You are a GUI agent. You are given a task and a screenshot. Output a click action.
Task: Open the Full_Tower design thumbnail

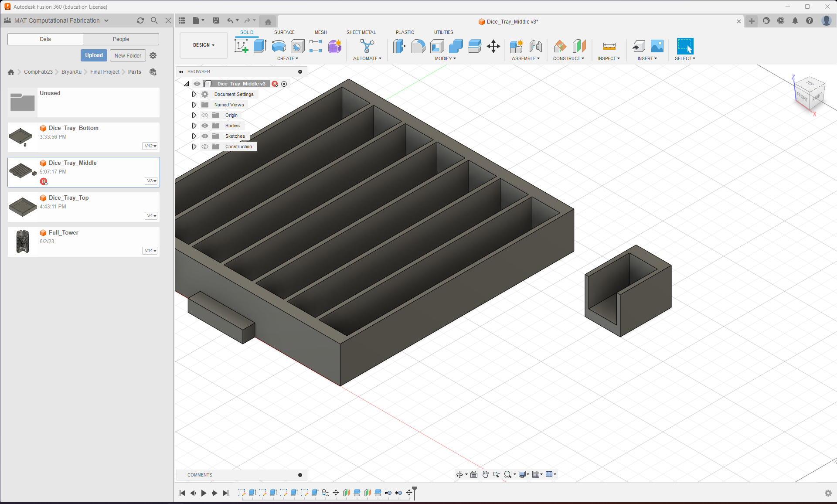22,242
